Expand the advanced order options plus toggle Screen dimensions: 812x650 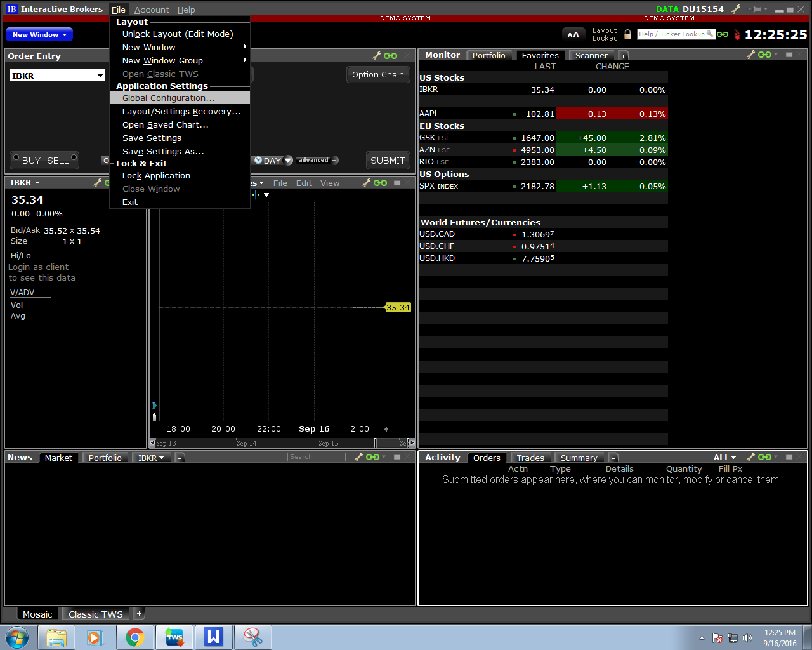pyautogui.click(x=334, y=160)
